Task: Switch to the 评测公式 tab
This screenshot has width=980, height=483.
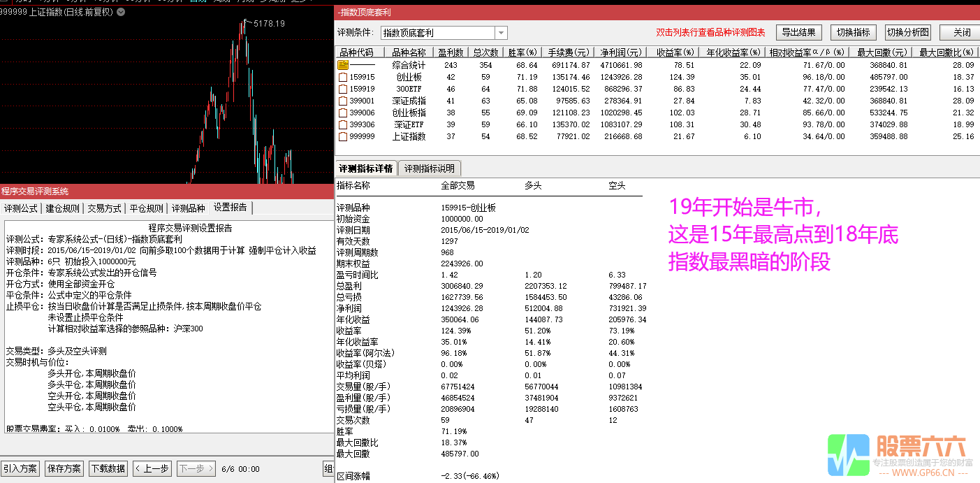Action: click(x=20, y=208)
